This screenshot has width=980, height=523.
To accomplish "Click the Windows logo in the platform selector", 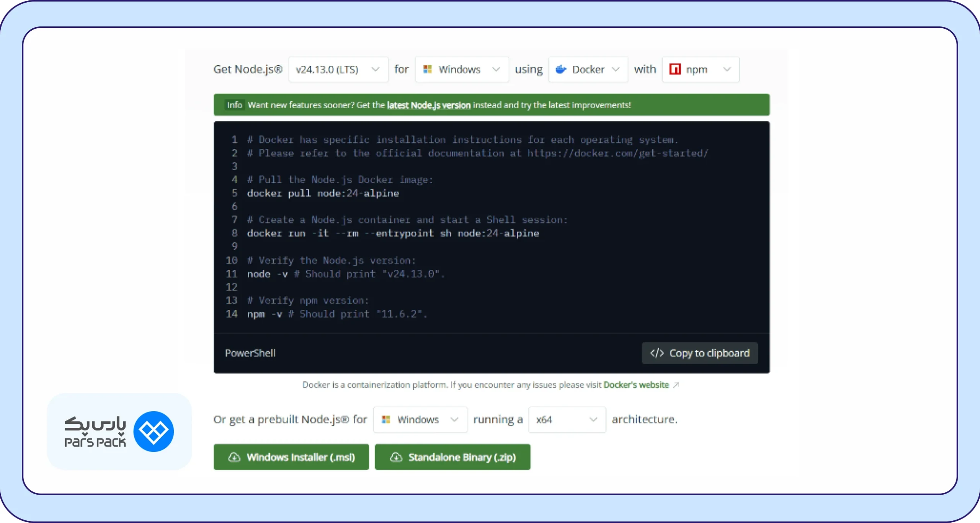I will [428, 69].
